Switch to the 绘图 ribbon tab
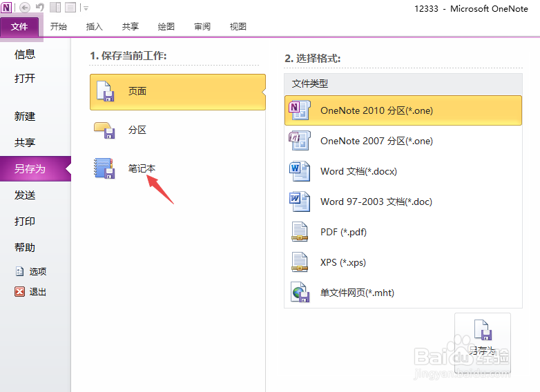 pyautogui.click(x=166, y=26)
